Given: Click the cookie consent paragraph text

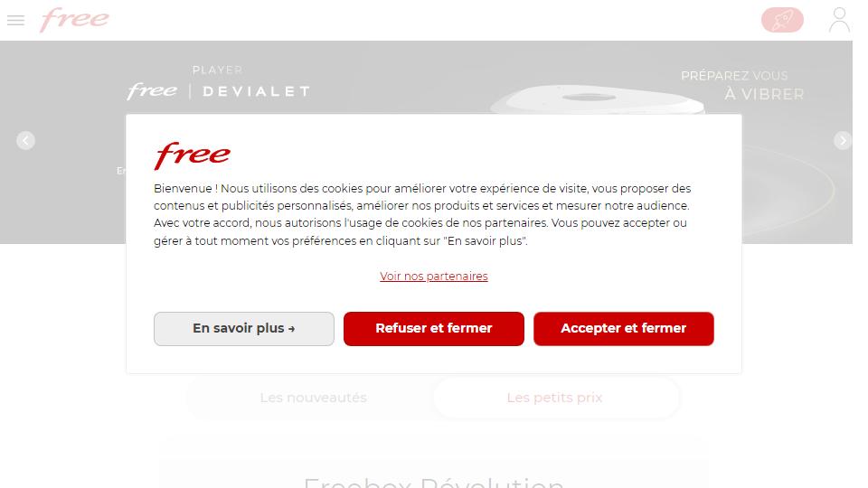Looking at the screenshot, I should tap(422, 215).
